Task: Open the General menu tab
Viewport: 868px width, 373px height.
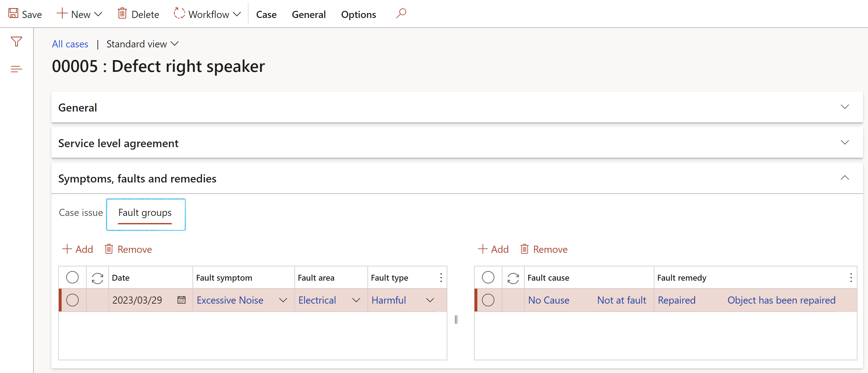Action: 309,14
